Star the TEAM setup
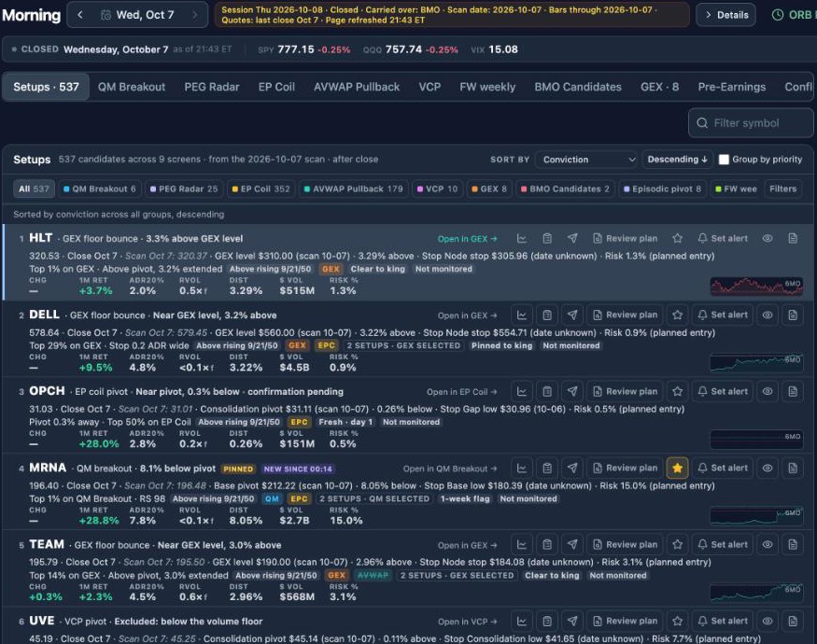The height and width of the screenshot is (644, 817). [x=677, y=545]
